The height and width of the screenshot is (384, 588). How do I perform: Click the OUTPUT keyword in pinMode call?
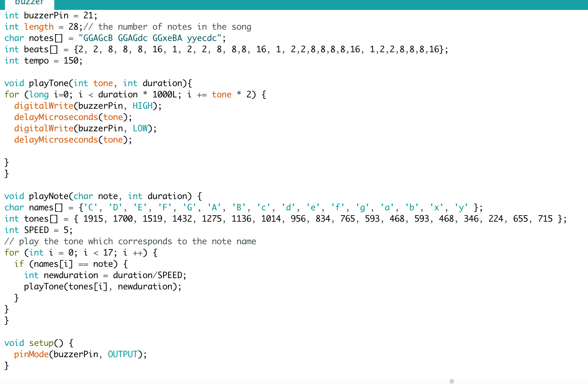(x=122, y=354)
